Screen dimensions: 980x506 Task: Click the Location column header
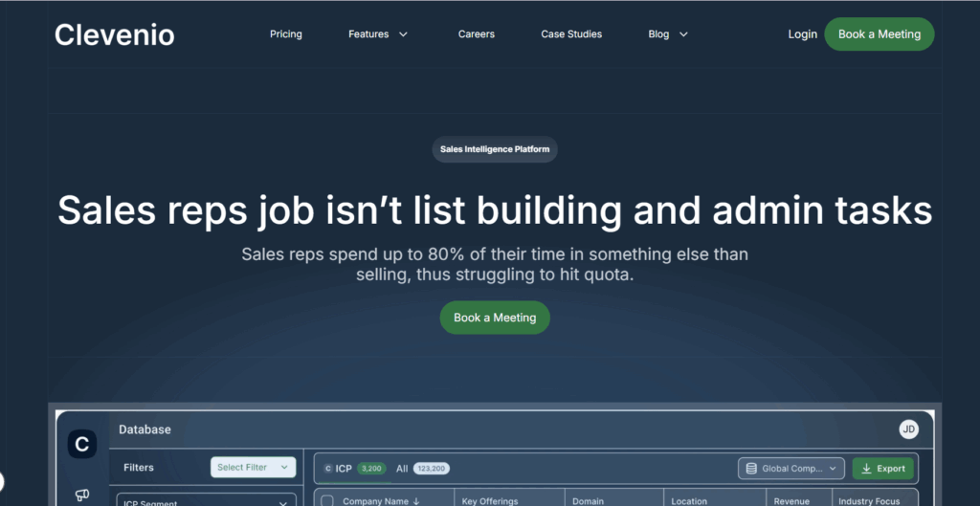pyautogui.click(x=689, y=501)
